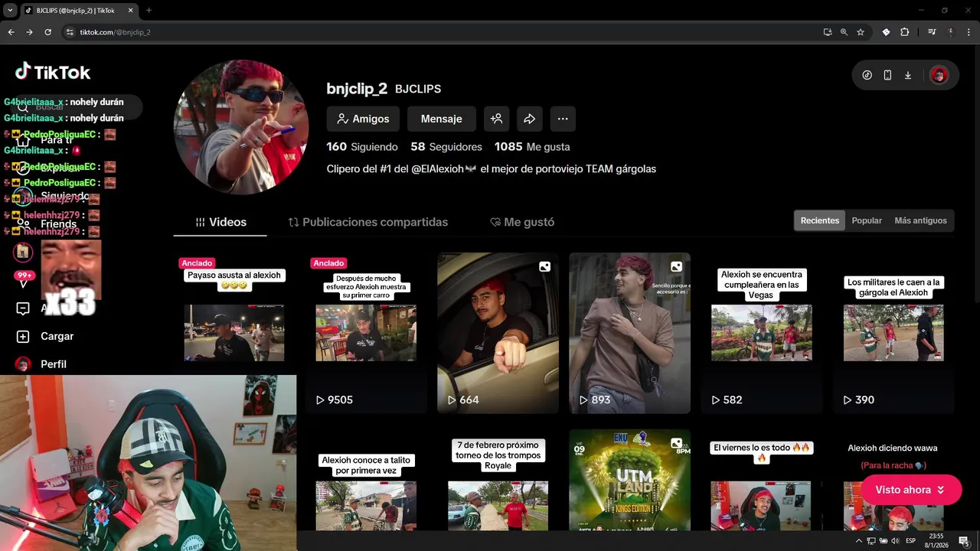Click the tag-shaped extension icon in toolbar
Image resolution: width=980 pixels, height=551 pixels.
(x=886, y=32)
